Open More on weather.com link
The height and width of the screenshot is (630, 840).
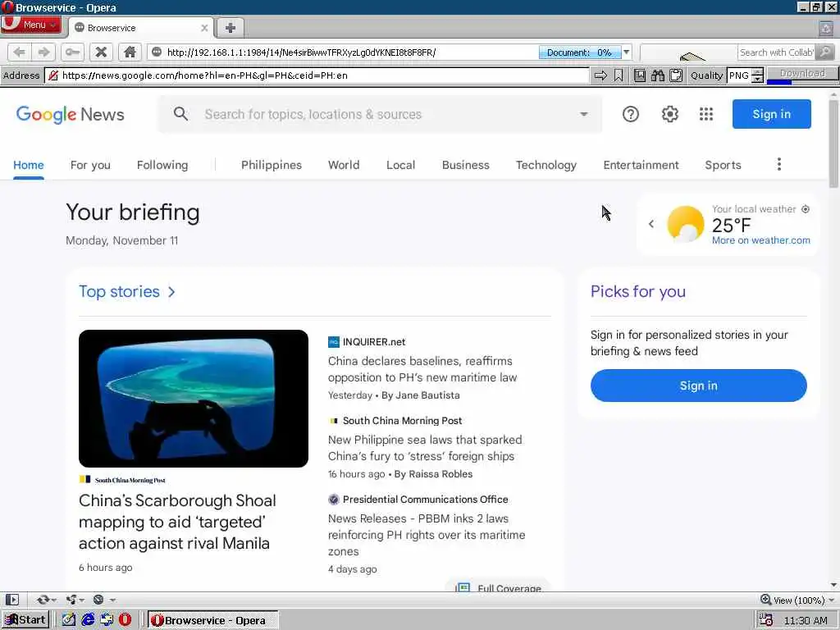point(760,240)
